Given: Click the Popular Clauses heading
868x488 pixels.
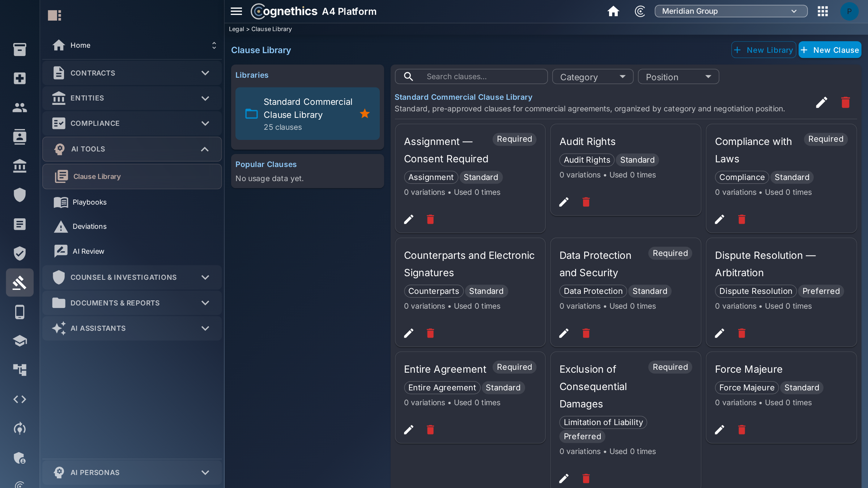Looking at the screenshot, I should pos(266,164).
